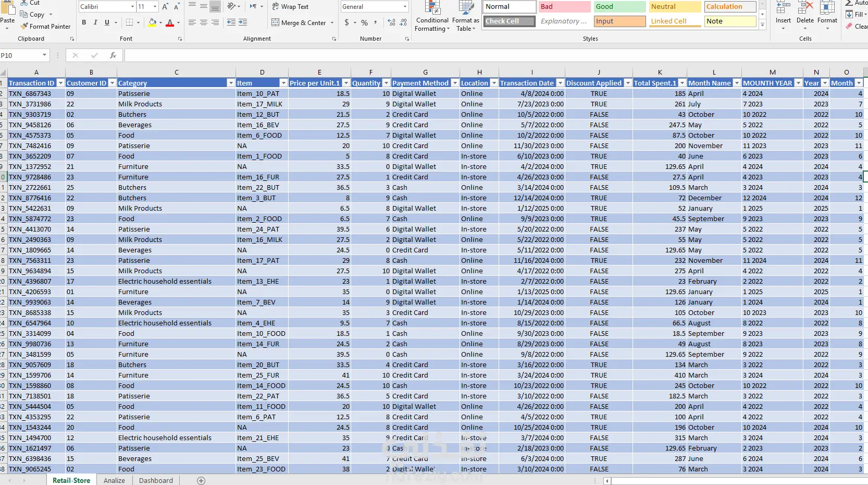Open the General number format dropdown
Image resolution: width=868 pixels, height=485 pixels.
(x=405, y=7)
